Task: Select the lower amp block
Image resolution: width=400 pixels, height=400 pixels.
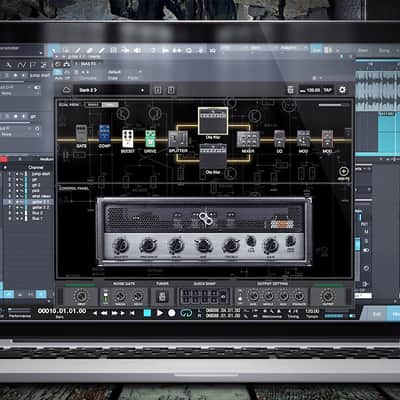Action: click(213, 156)
